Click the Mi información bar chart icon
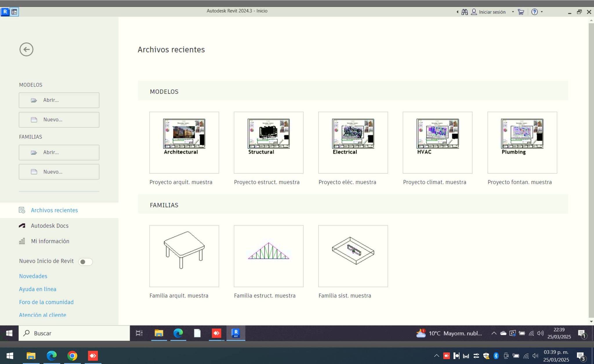Image resolution: width=594 pixels, height=364 pixels. coord(22,241)
